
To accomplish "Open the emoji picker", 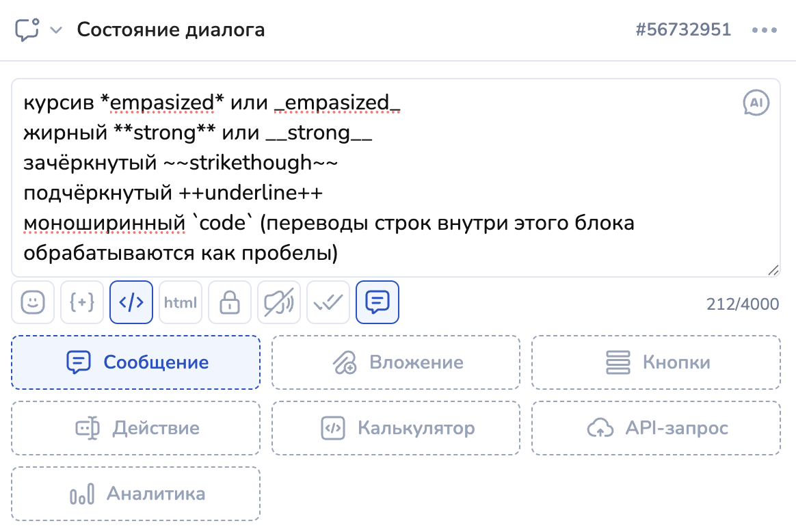I will [33, 302].
